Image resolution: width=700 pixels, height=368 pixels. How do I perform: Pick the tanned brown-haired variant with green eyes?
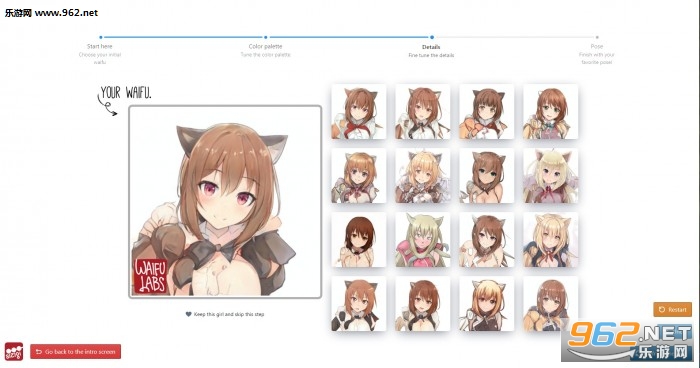tap(486, 176)
